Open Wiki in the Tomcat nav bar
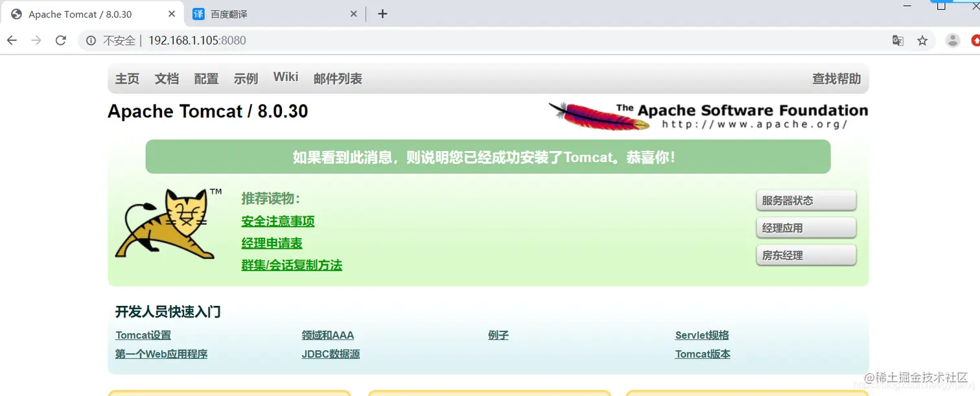The height and width of the screenshot is (396, 980). [286, 77]
